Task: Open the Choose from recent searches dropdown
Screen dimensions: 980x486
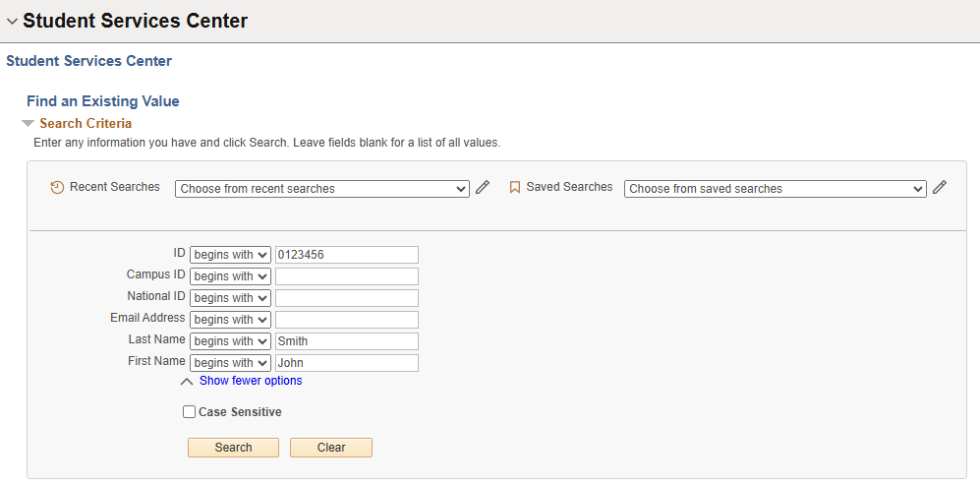Action: coord(322,189)
